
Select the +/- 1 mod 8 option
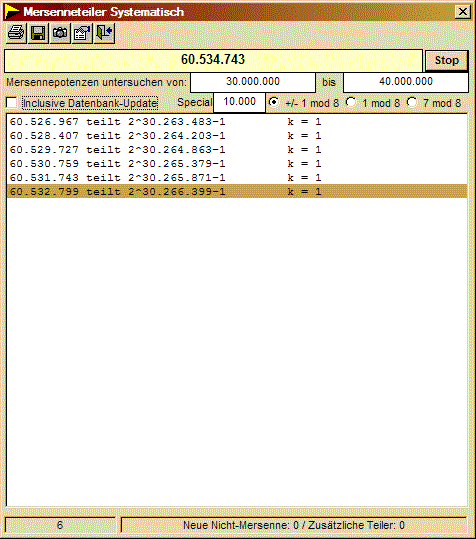click(x=274, y=102)
